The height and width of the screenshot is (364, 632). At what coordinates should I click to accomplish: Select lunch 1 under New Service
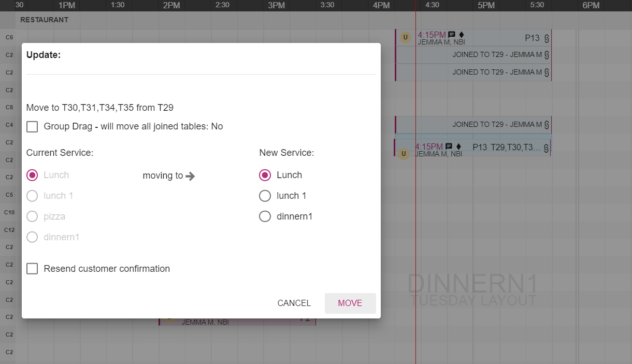[265, 196]
